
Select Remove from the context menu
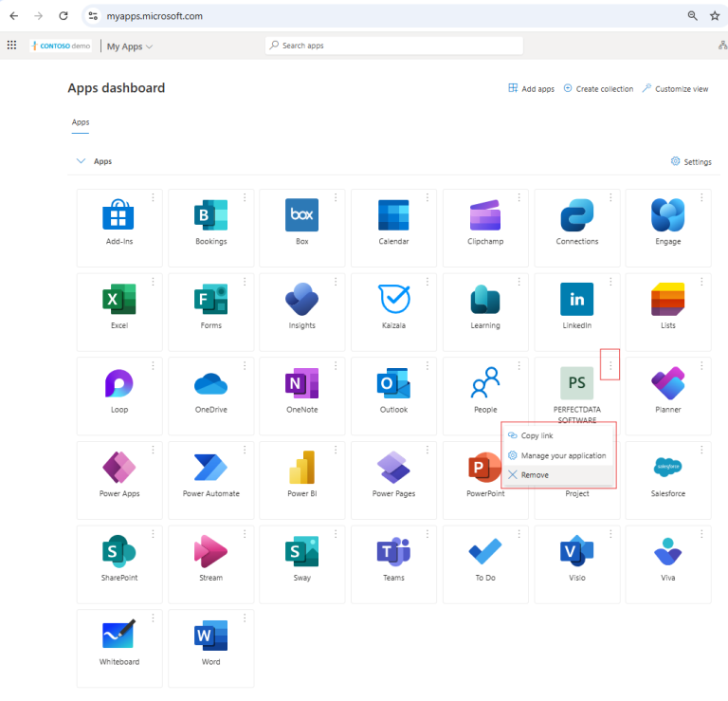point(535,475)
